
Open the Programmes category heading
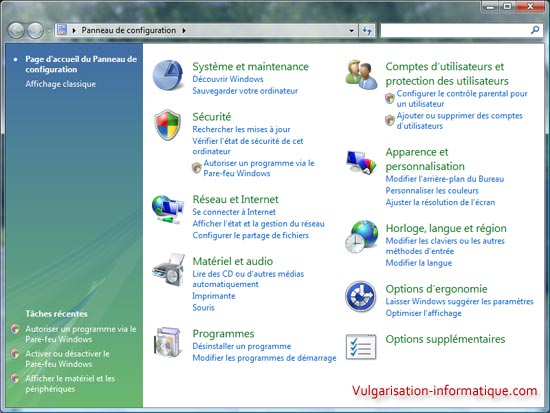pyautogui.click(x=223, y=333)
